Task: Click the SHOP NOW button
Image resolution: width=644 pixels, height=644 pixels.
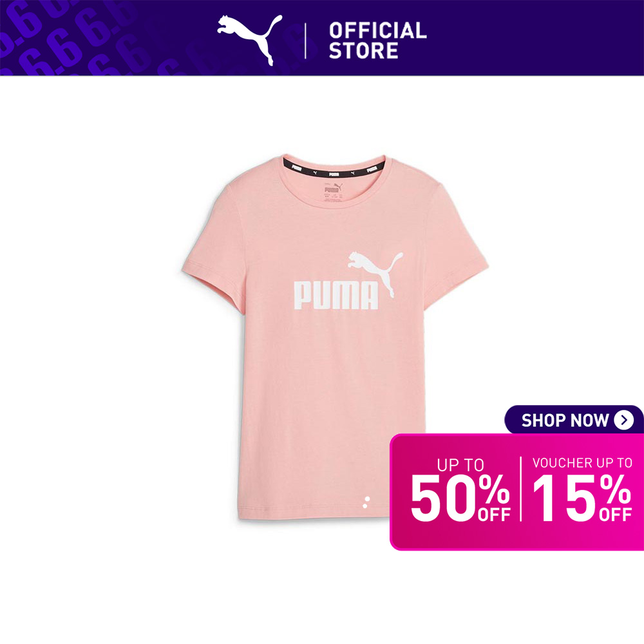Action: (x=574, y=420)
